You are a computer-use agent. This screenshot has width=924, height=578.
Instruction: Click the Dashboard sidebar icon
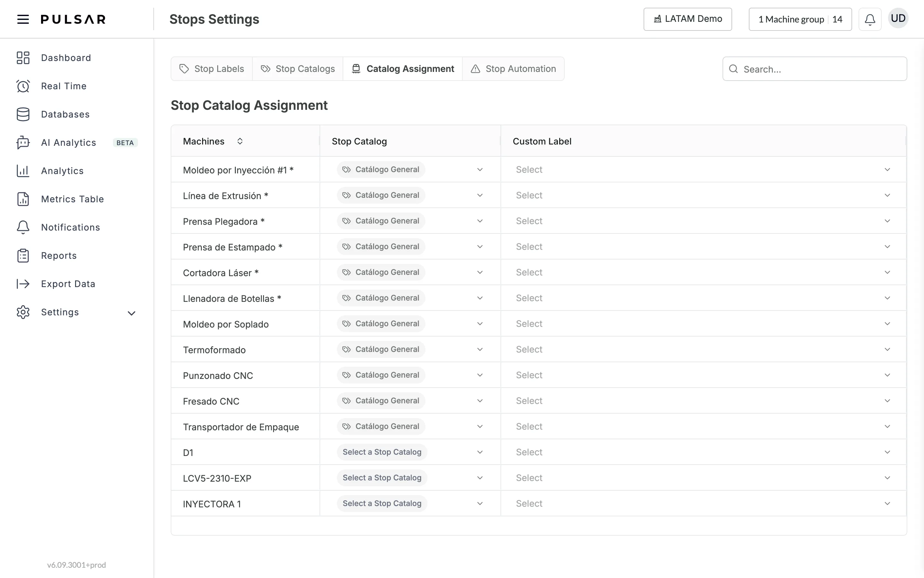tap(23, 58)
